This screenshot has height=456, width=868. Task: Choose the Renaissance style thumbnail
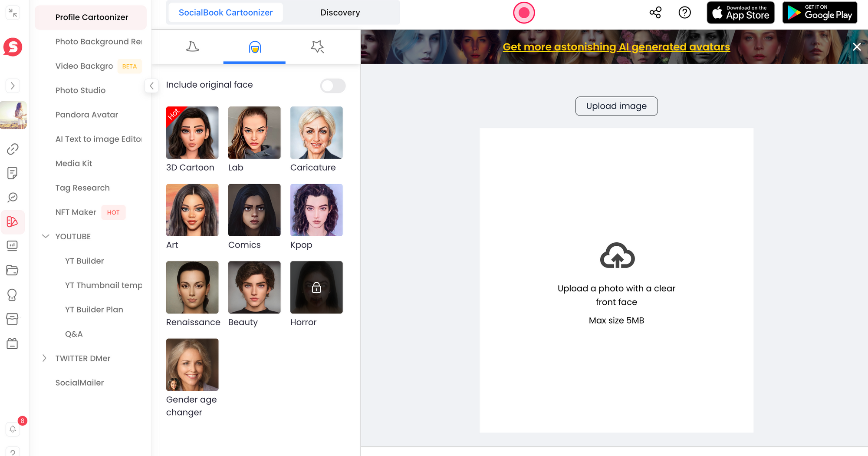coord(192,287)
